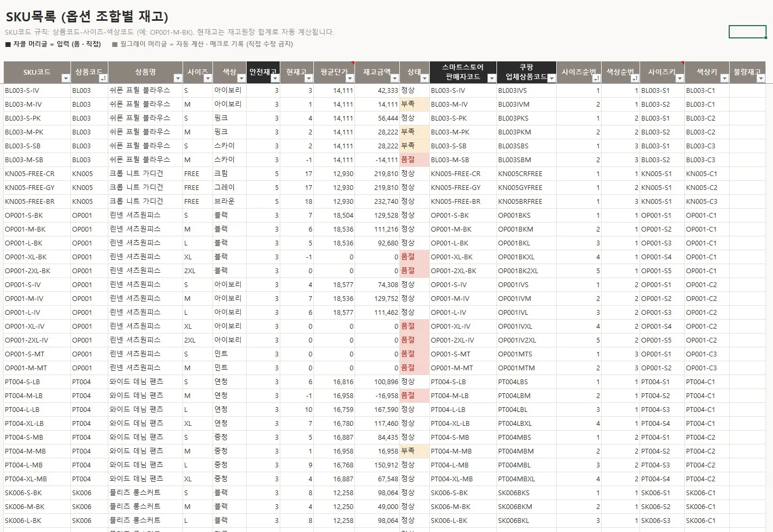Screen dimensions: 773x532
Task: Open the 상품코드 column filter dropdown
Action: 104,78
